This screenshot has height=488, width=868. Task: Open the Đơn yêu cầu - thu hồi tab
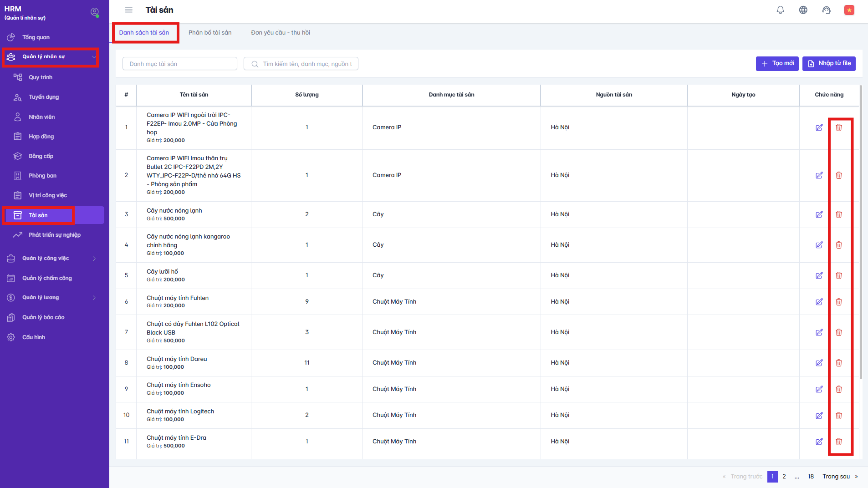281,33
